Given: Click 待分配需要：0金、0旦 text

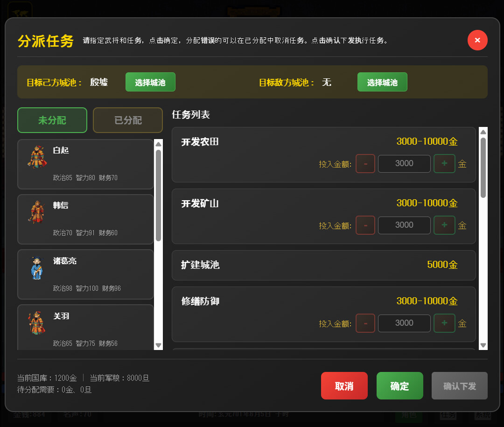Looking at the screenshot, I should (54, 390).
